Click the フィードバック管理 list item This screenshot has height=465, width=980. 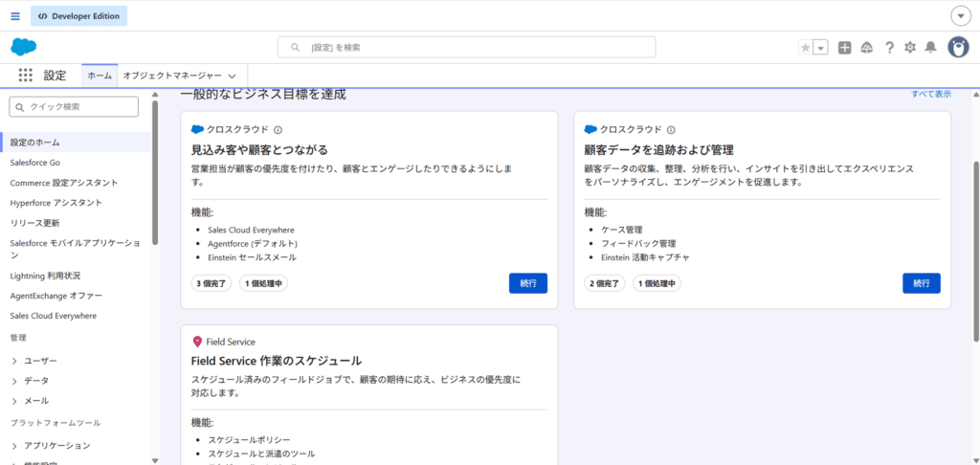[638, 243]
